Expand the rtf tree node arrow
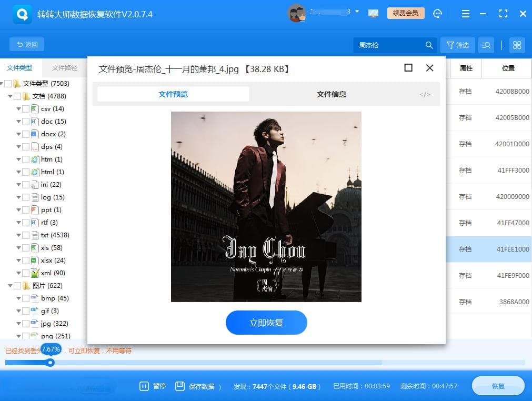The width and height of the screenshot is (532, 401). coord(18,223)
